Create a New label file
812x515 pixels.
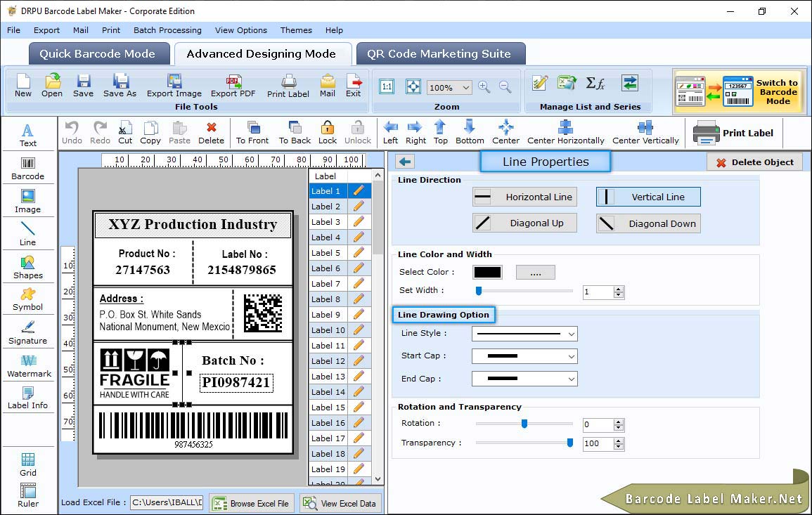pos(22,86)
